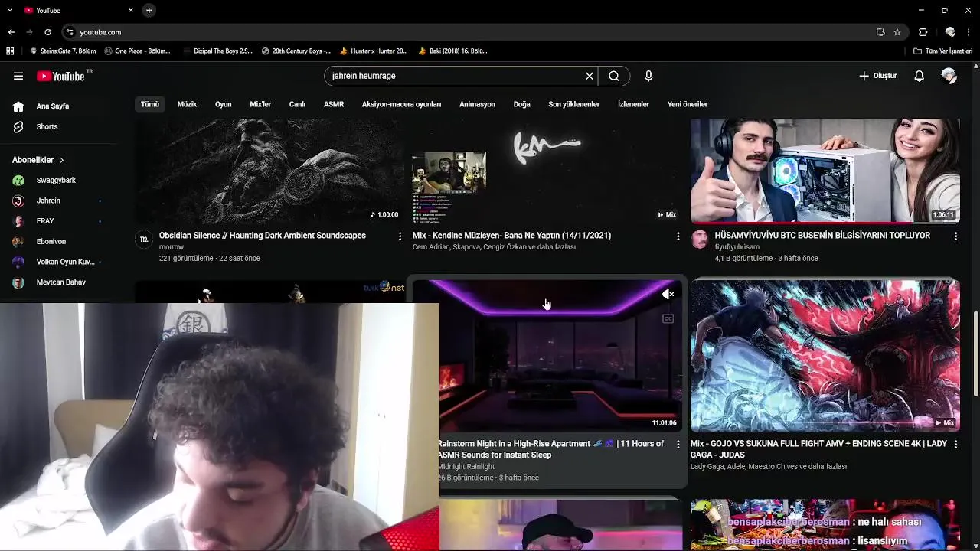Viewport: 980px width, 551px height.
Task: Open a new browser tab
Action: (x=149, y=10)
